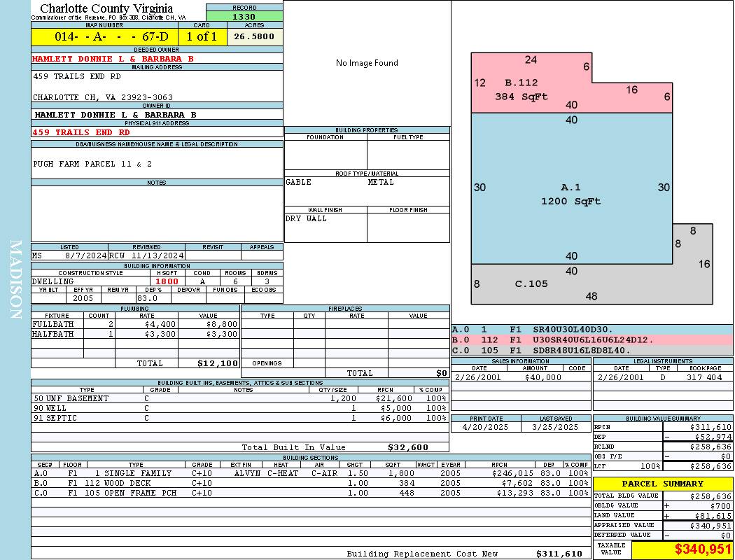Click the yellow PARCEL SUMMARY header

pyautogui.click(x=663, y=484)
